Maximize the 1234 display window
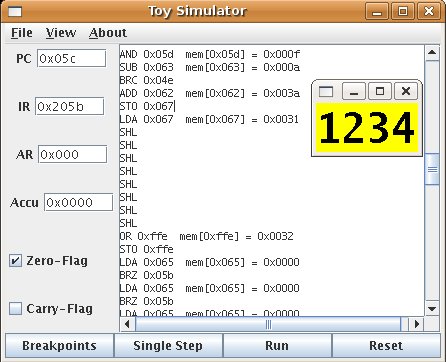The height and width of the screenshot is (362, 446). tap(380, 91)
